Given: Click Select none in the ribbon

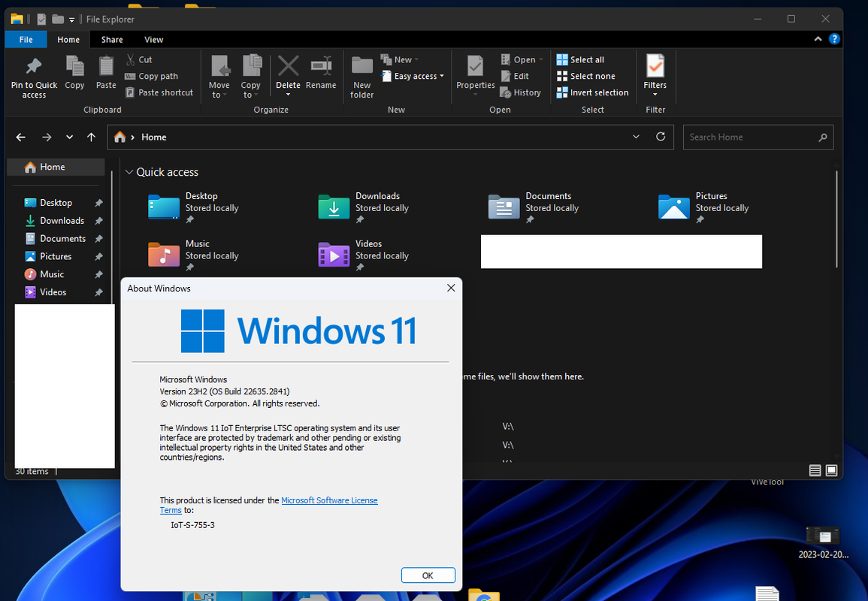Looking at the screenshot, I should coord(585,77).
